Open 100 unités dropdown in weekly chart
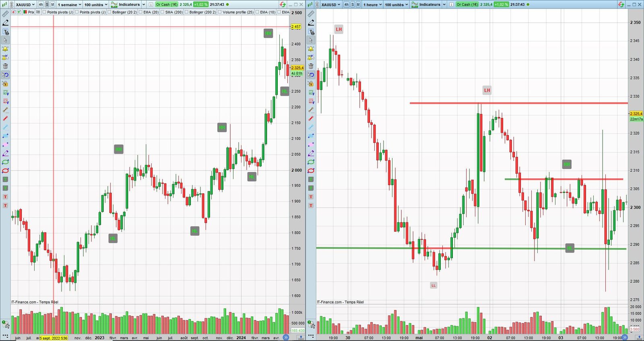 (x=96, y=4)
